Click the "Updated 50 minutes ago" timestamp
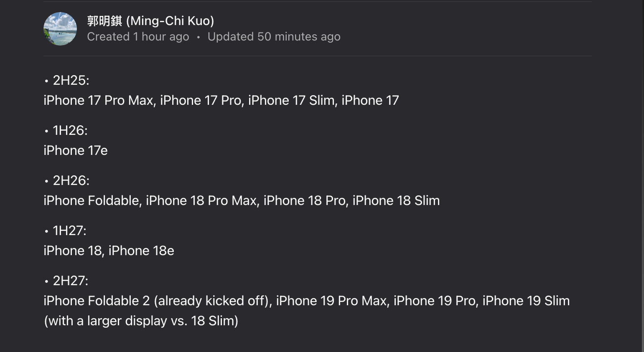644x352 pixels. 274,37
